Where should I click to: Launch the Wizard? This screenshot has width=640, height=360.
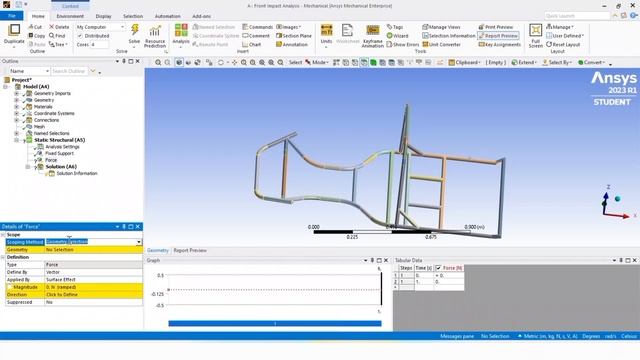coord(397,36)
